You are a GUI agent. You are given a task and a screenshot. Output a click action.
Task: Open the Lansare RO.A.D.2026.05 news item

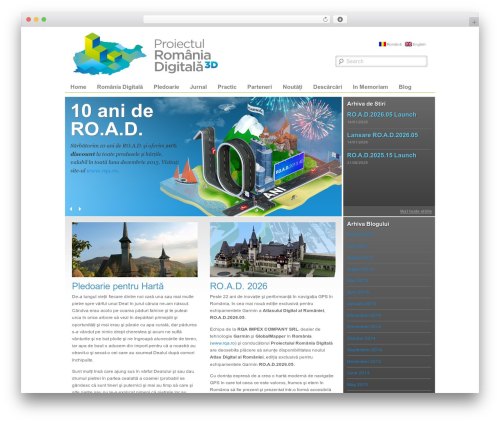382,135
